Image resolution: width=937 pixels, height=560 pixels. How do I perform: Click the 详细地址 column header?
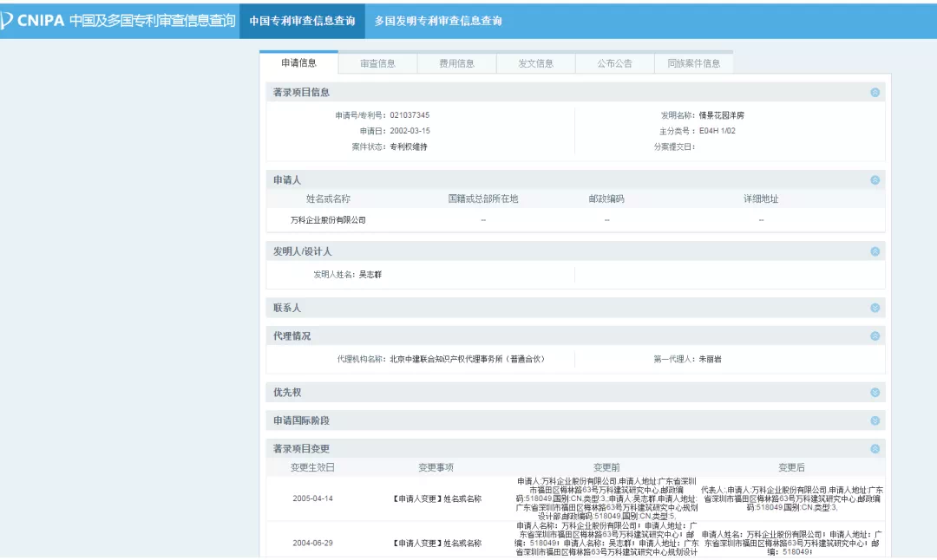coord(761,199)
